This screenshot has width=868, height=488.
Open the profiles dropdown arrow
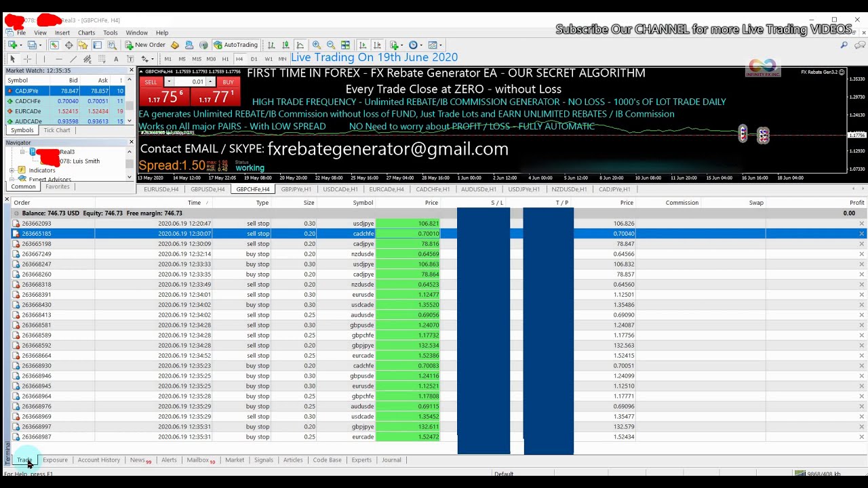[x=40, y=45]
